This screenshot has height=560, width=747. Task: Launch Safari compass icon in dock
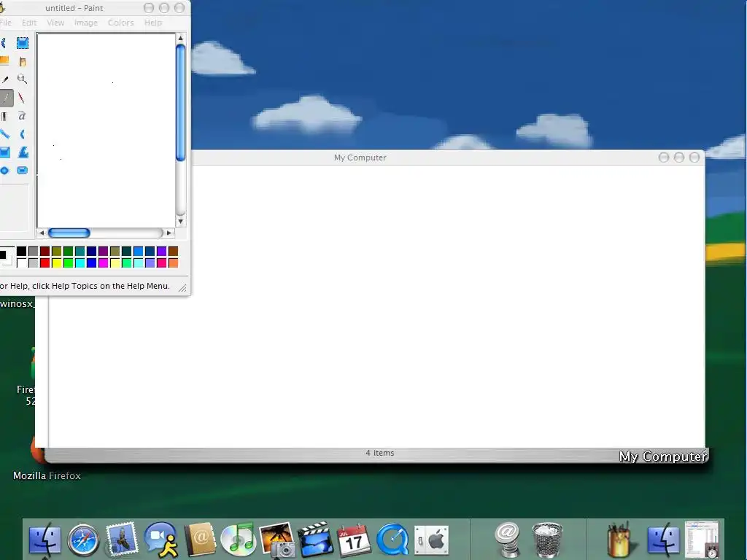(x=83, y=540)
